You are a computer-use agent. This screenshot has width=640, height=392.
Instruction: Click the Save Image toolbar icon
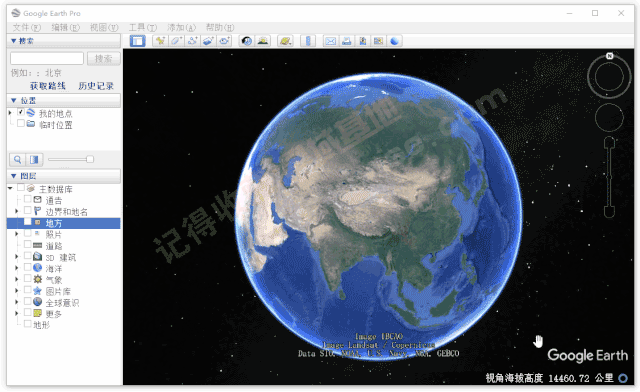(x=362, y=41)
